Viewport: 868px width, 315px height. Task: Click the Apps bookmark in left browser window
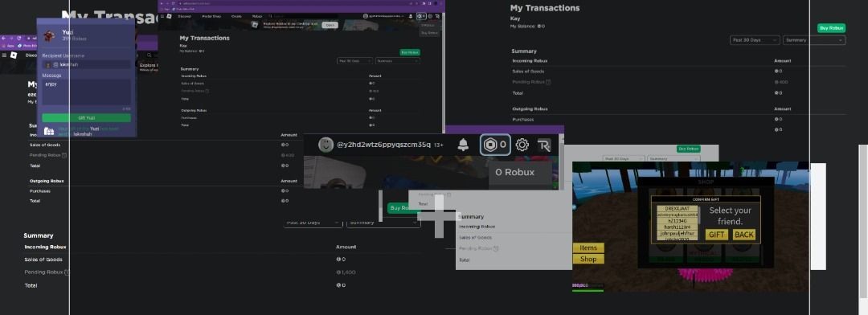click(x=8, y=46)
